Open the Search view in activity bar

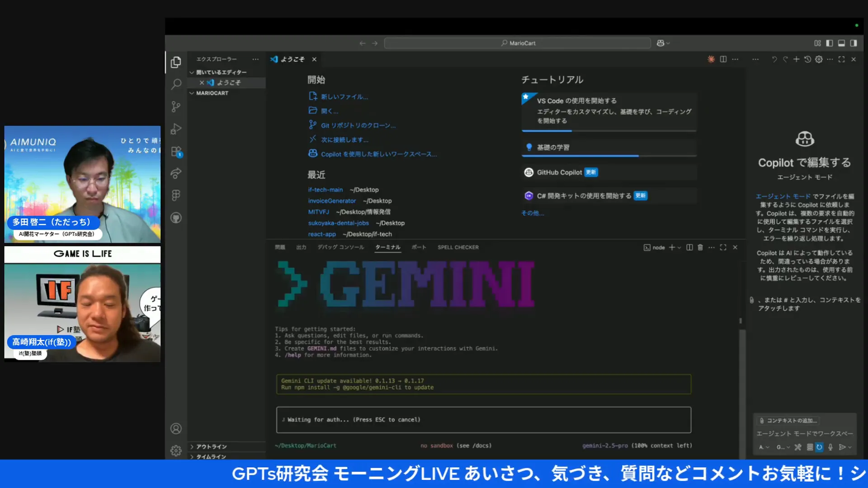tap(176, 84)
